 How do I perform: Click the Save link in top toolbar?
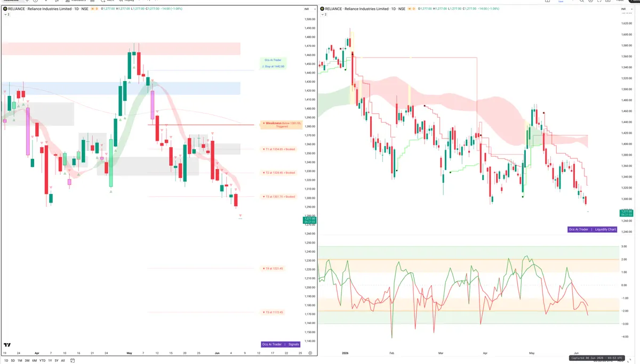pyautogui.click(x=561, y=2)
